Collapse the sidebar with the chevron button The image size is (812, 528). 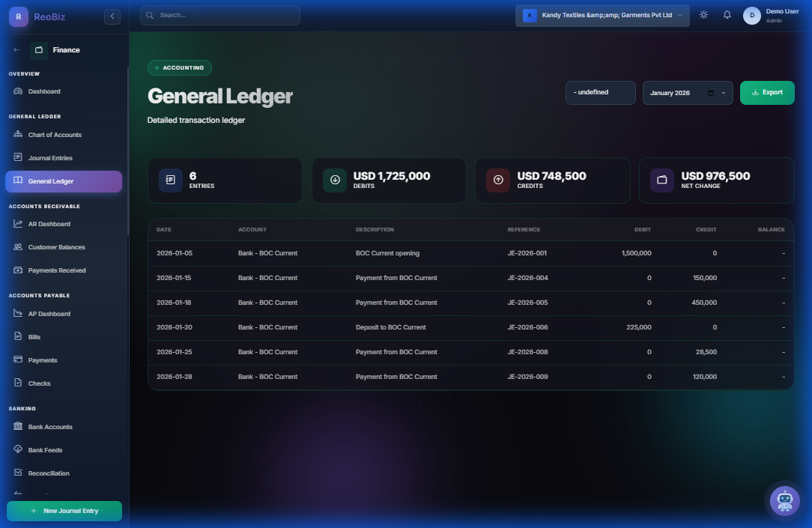coord(112,16)
